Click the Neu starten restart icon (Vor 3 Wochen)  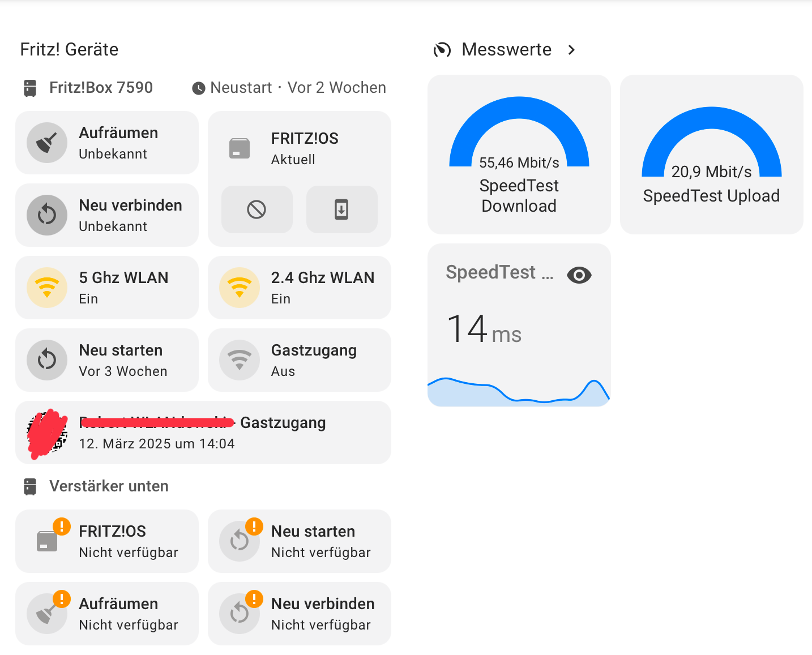(x=47, y=360)
